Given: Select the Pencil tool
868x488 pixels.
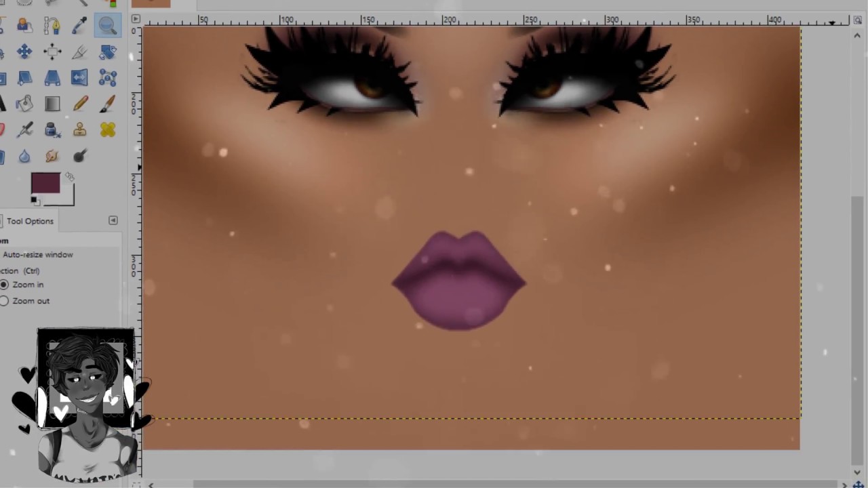Looking at the screenshot, I should pos(80,104).
